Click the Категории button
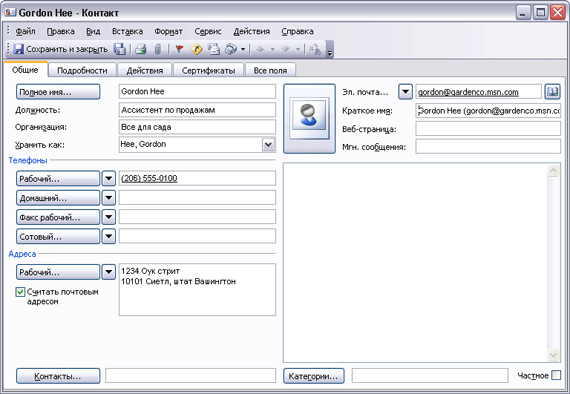570x394 pixels. [313, 376]
